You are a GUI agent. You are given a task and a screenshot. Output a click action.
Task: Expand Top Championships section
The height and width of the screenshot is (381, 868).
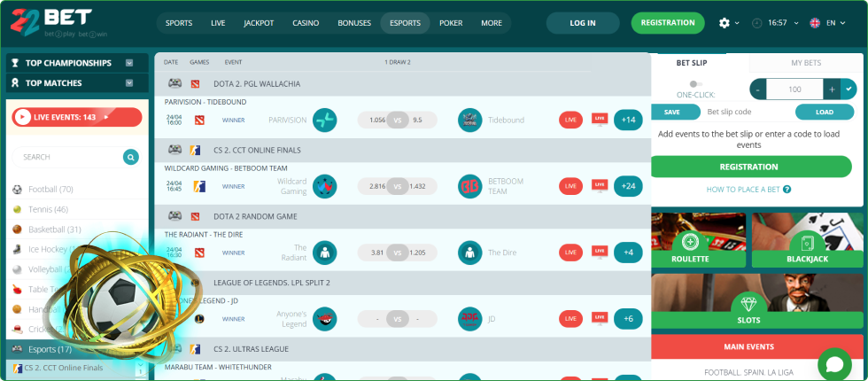tap(129, 63)
